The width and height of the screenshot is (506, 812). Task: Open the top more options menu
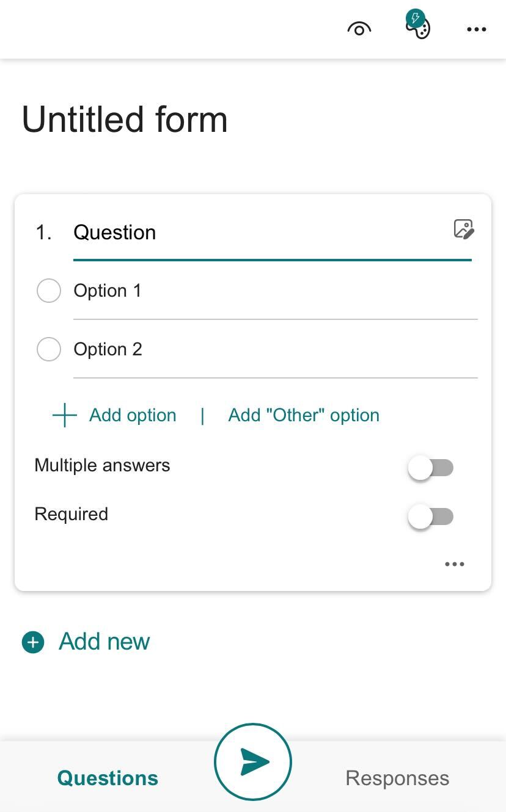point(476,29)
